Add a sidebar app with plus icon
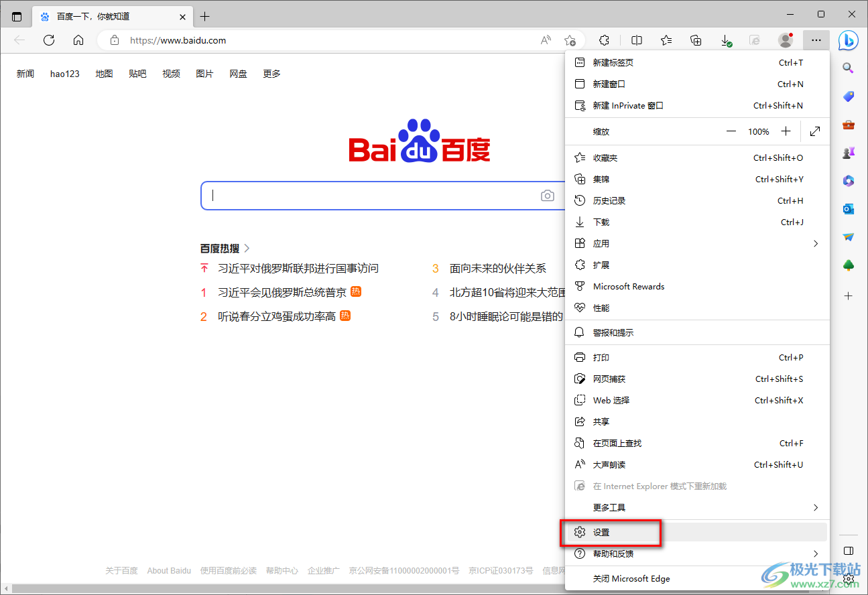The height and width of the screenshot is (595, 868). click(848, 295)
